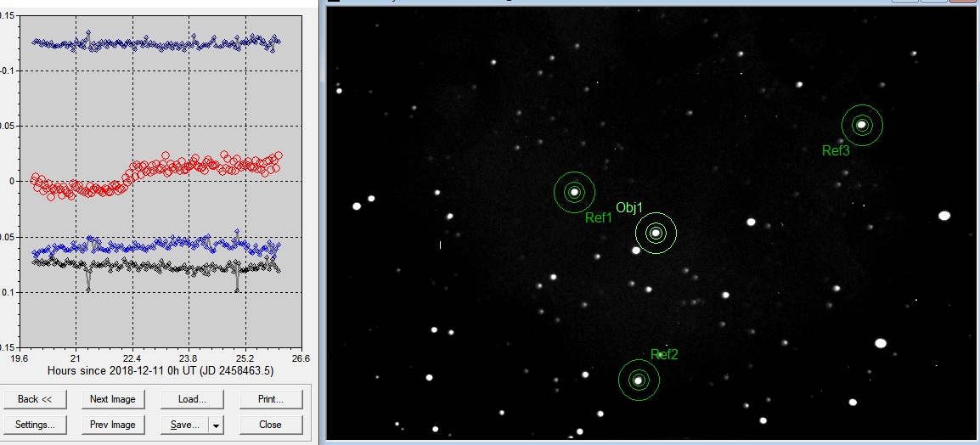Click the Back << button
The width and height of the screenshot is (980, 445).
point(34,398)
